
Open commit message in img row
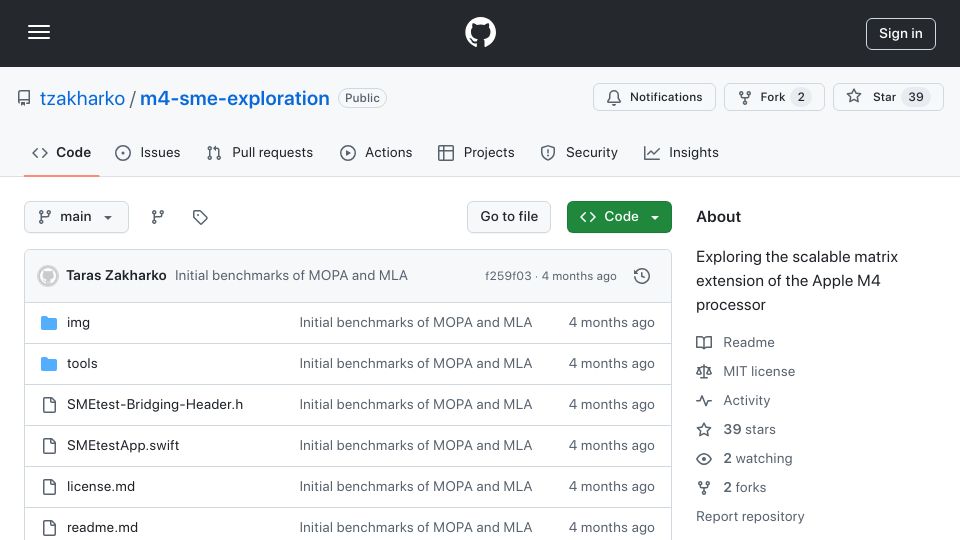(x=416, y=323)
